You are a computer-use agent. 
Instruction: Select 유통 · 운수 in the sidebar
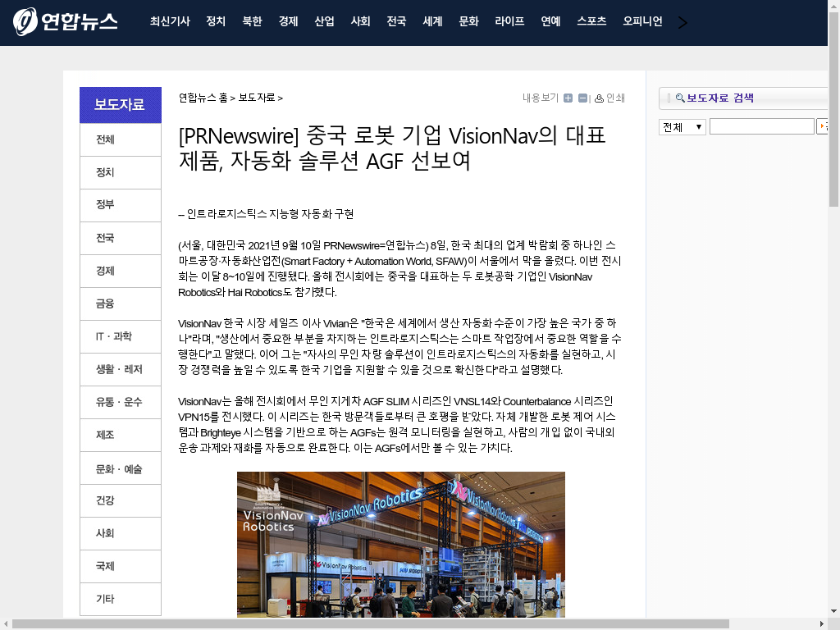(x=121, y=402)
